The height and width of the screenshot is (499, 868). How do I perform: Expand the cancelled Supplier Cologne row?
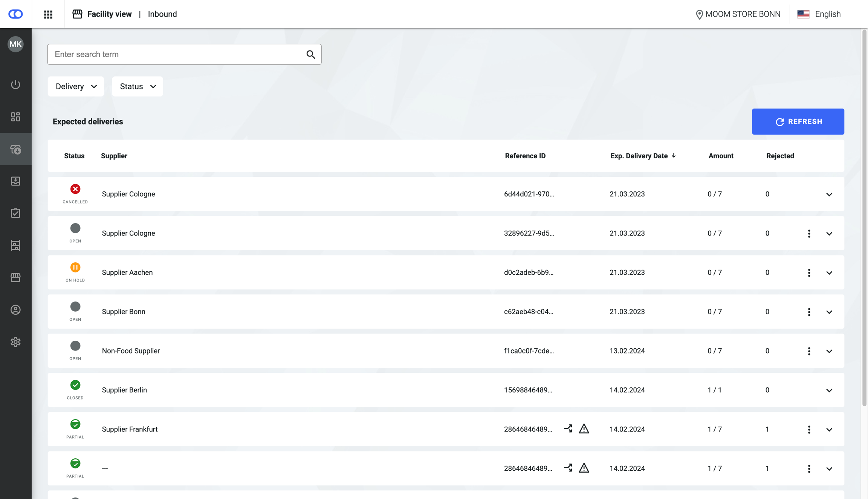829,194
